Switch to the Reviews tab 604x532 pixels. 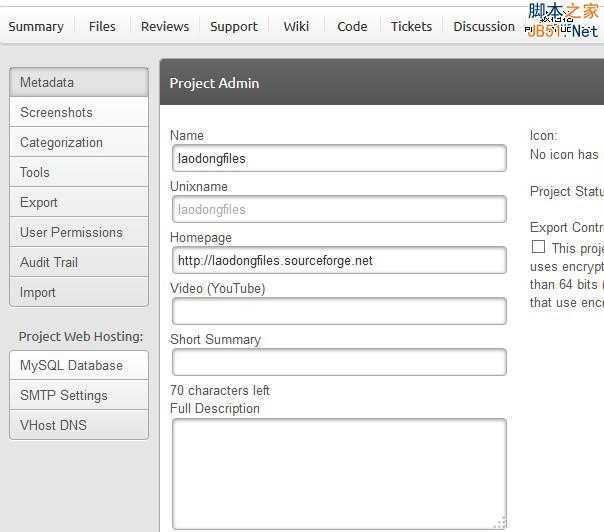pos(165,27)
